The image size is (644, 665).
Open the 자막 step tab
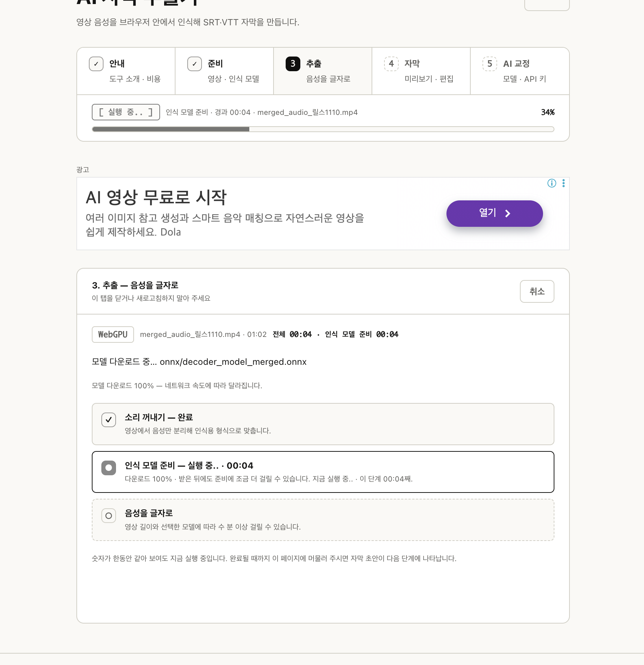click(421, 71)
